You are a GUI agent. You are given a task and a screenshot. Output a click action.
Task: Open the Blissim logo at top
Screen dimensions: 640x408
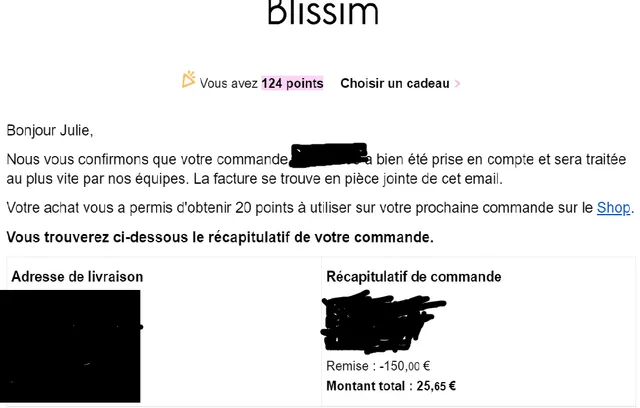pos(322,12)
